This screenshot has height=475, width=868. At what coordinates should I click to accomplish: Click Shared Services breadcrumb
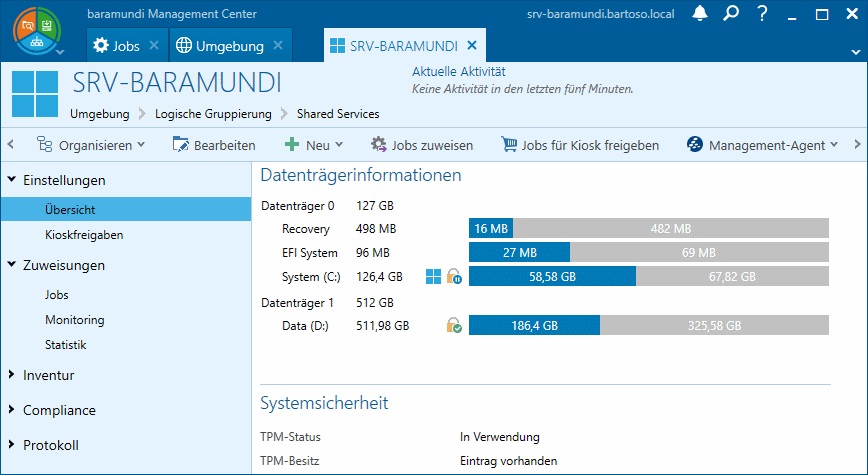click(338, 114)
